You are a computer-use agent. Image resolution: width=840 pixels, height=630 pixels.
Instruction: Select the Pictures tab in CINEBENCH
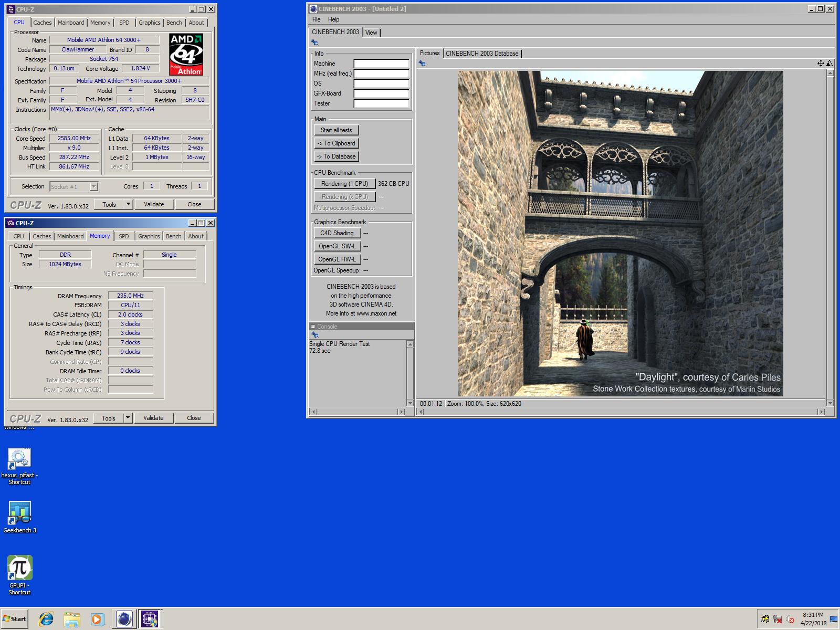(429, 53)
